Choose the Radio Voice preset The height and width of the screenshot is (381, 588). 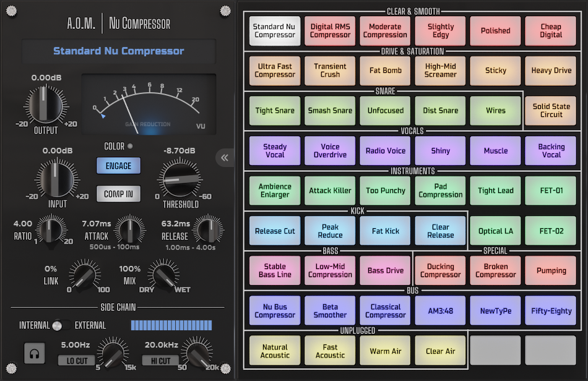pos(385,150)
